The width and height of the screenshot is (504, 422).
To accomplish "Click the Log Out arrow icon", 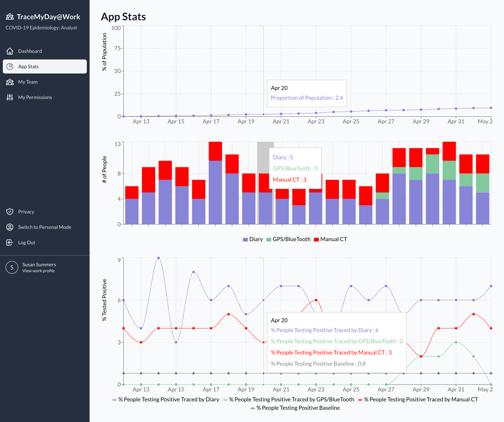I will [10, 242].
